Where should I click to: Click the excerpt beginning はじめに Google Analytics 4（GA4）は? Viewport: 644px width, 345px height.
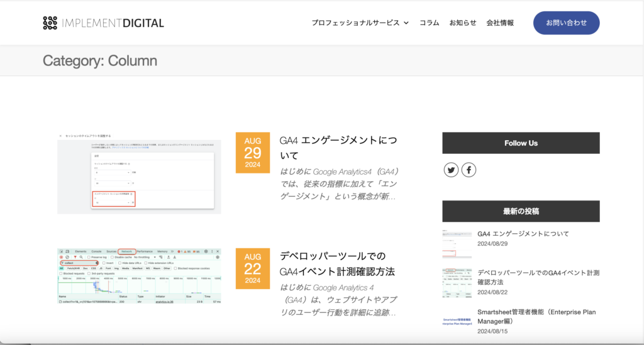click(338, 300)
